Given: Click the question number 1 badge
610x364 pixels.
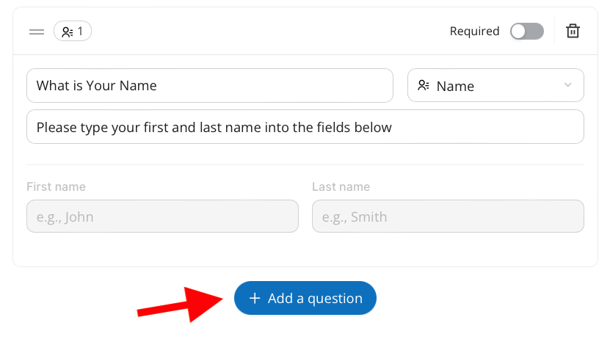Looking at the screenshot, I should (x=73, y=31).
